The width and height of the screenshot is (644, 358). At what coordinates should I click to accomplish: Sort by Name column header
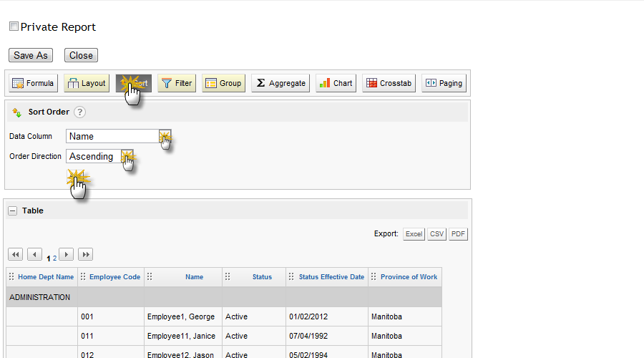click(x=194, y=277)
